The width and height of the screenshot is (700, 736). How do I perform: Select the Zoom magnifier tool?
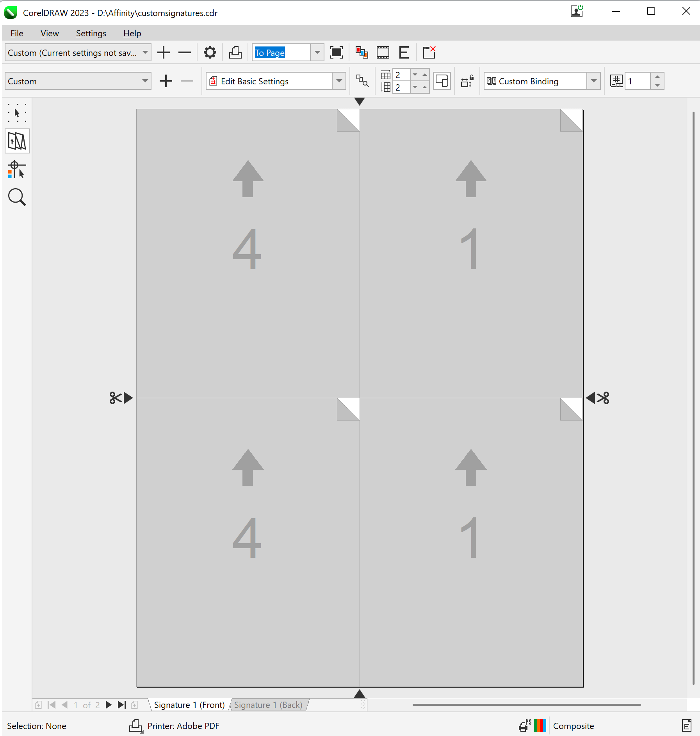(17, 197)
